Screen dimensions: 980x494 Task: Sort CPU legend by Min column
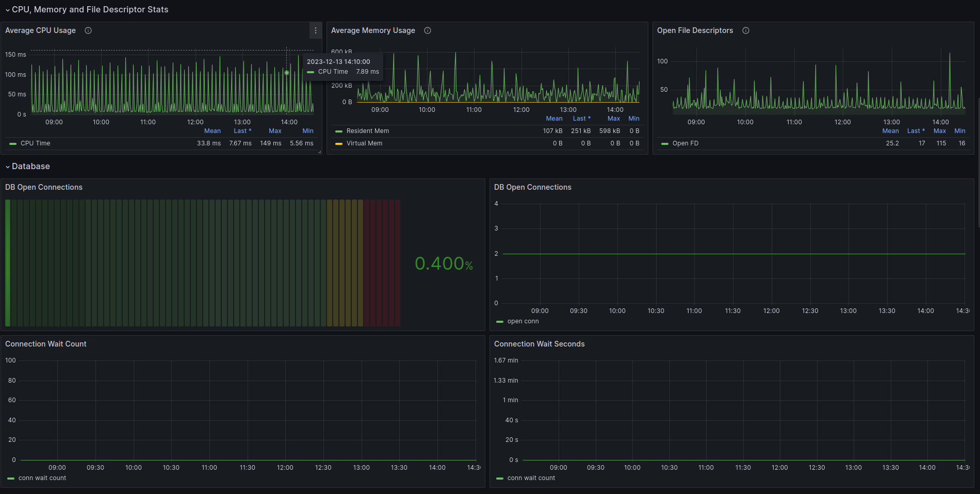308,131
